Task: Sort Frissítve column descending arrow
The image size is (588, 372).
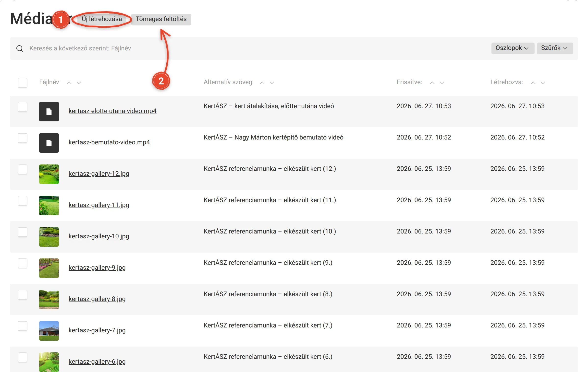Action: click(x=442, y=83)
